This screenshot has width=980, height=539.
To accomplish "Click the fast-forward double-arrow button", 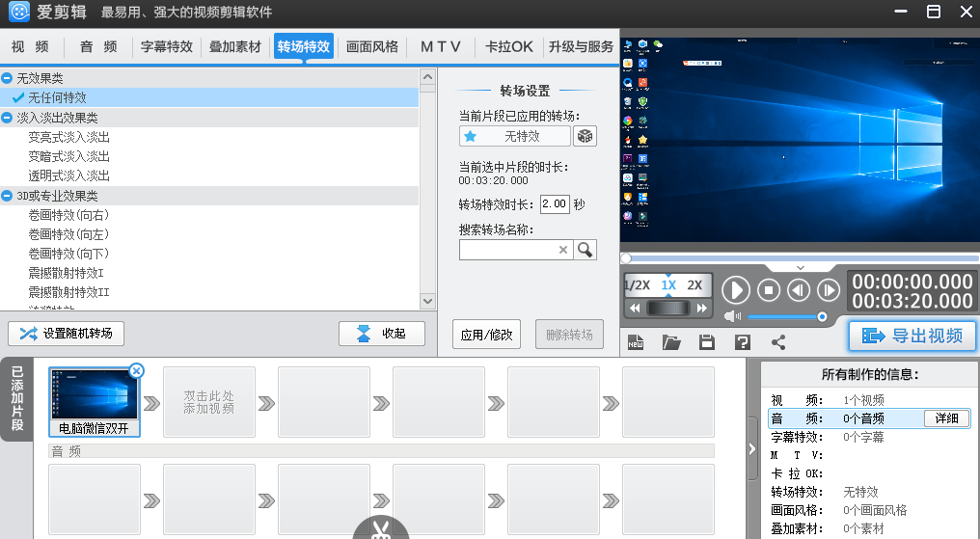I will (x=701, y=308).
